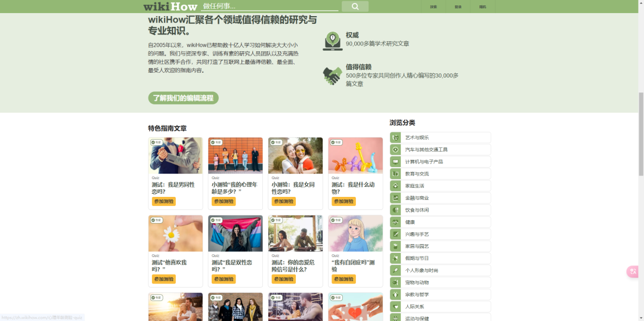This screenshot has height=321, width=644.
Task: Click the wikiHow logo
Action: point(170,7)
